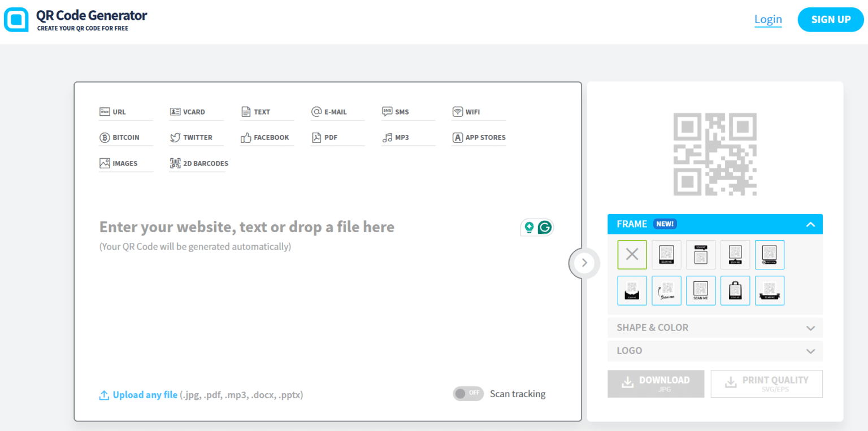Select the MP3 music note icon

click(387, 137)
